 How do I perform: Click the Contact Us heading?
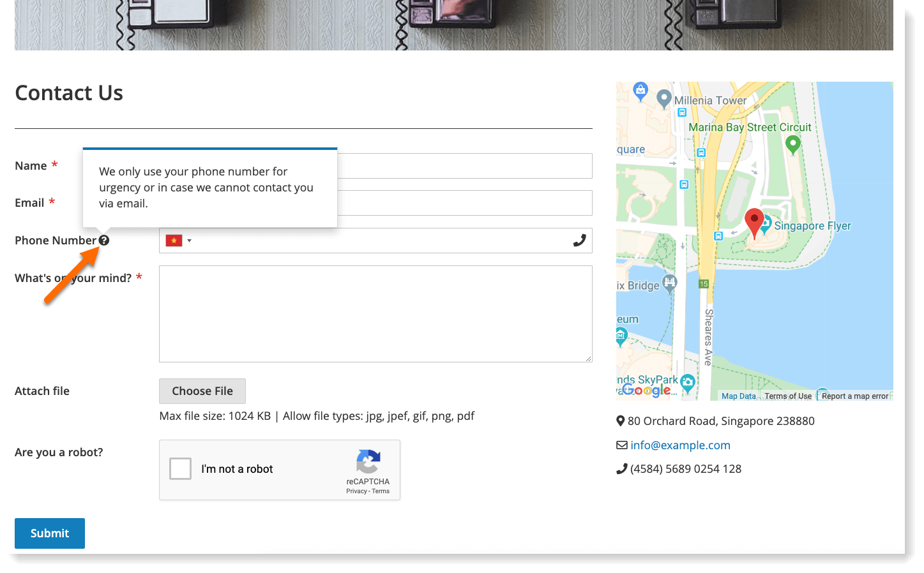click(x=69, y=93)
